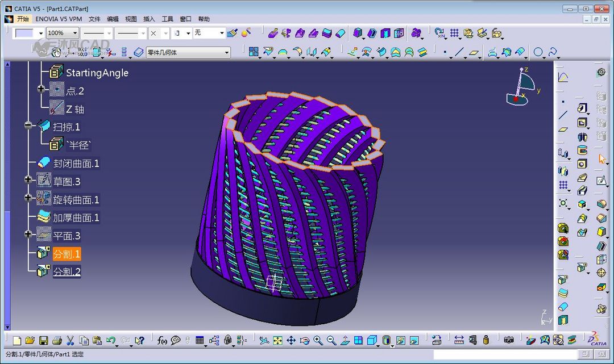The height and width of the screenshot is (364, 614).
Task: Click the Measure Between icon
Action: 459,340
